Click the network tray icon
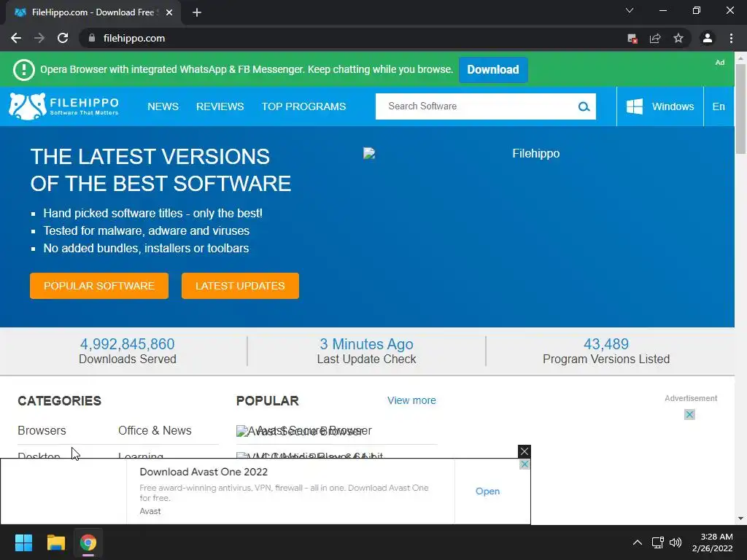The image size is (747, 560). tap(658, 542)
